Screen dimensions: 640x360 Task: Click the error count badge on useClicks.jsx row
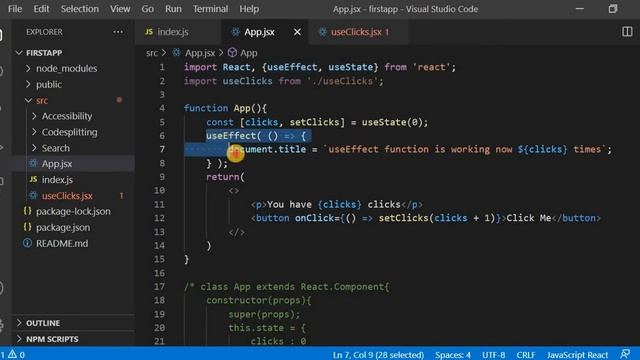tap(121, 196)
